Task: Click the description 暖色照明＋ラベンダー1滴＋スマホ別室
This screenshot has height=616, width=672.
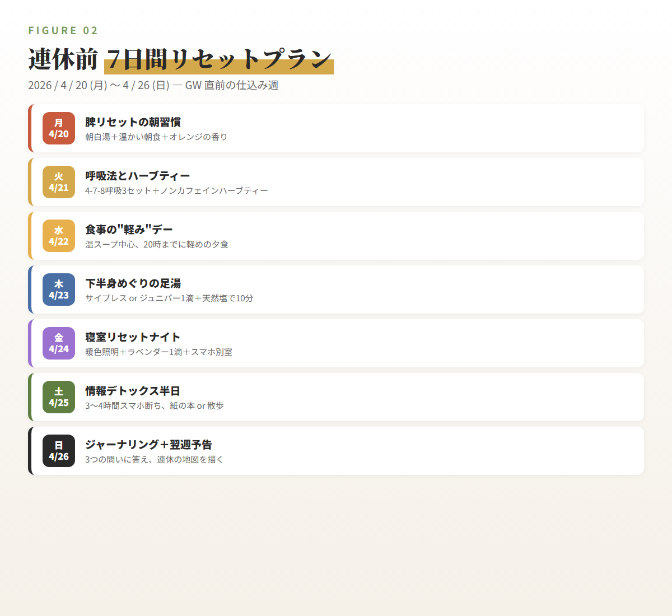Action: 158,352
